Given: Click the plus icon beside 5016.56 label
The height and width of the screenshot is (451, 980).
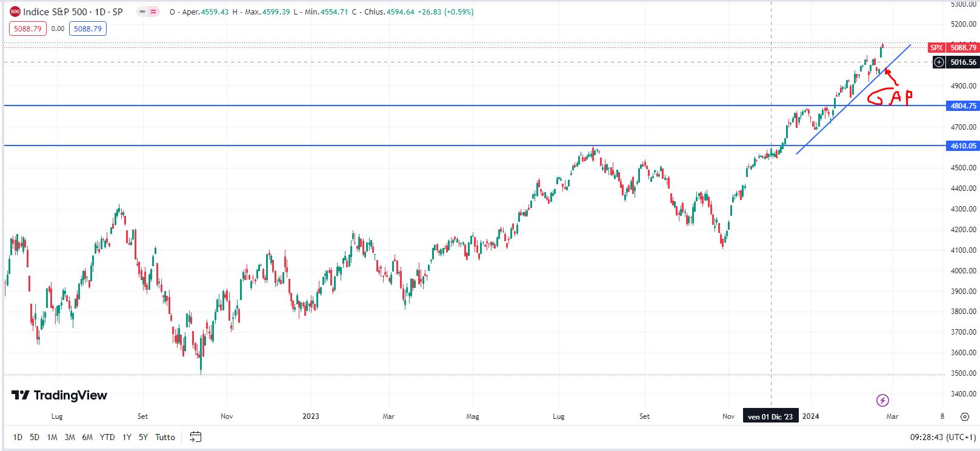Looking at the screenshot, I should pyautogui.click(x=939, y=62).
